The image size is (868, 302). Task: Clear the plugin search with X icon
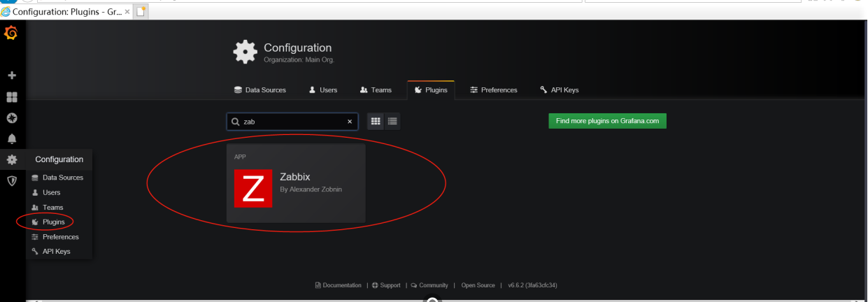pyautogui.click(x=350, y=122)
